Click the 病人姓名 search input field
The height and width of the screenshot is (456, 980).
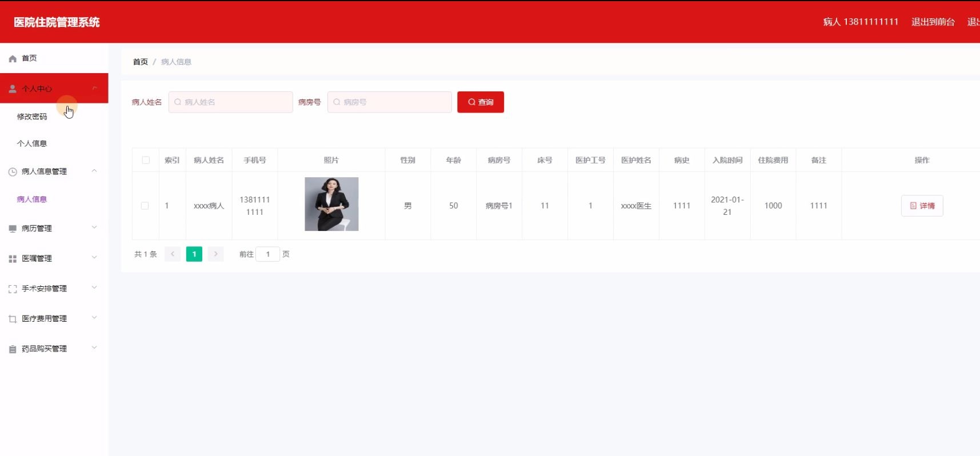point(231,102)
